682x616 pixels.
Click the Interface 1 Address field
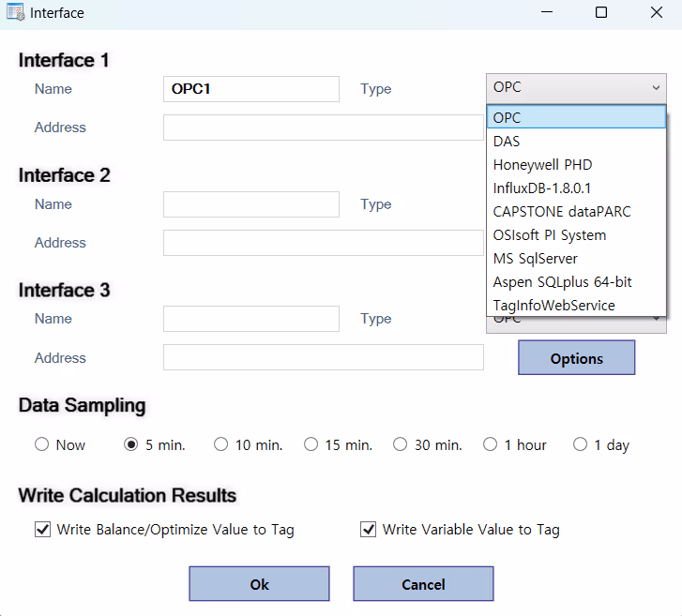point(324,128)
